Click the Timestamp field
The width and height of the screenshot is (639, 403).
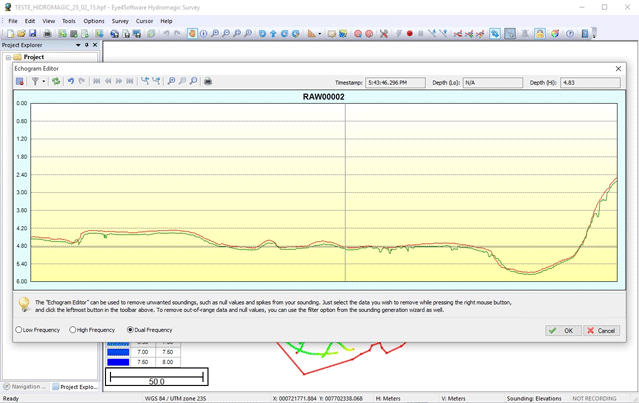click(395, 83)
